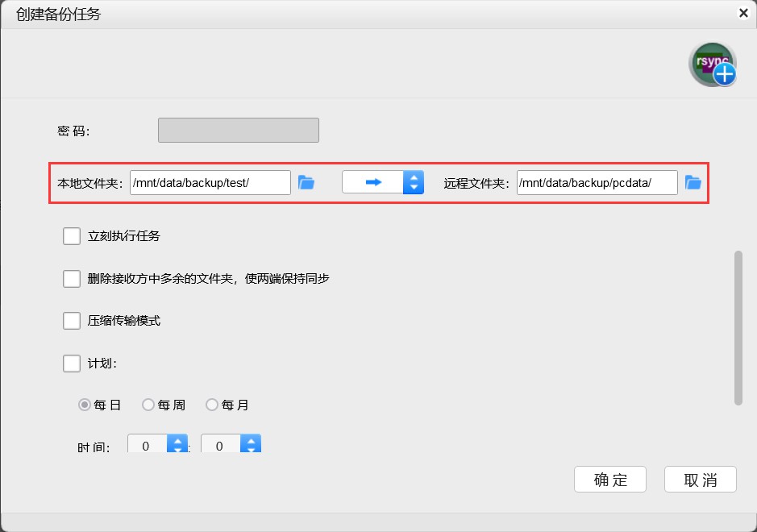Image resolution: width=757 pixels, height=532 pixels.
Task: Open folder browser for 远程文件夹
Action: click(x=693, y=182)
